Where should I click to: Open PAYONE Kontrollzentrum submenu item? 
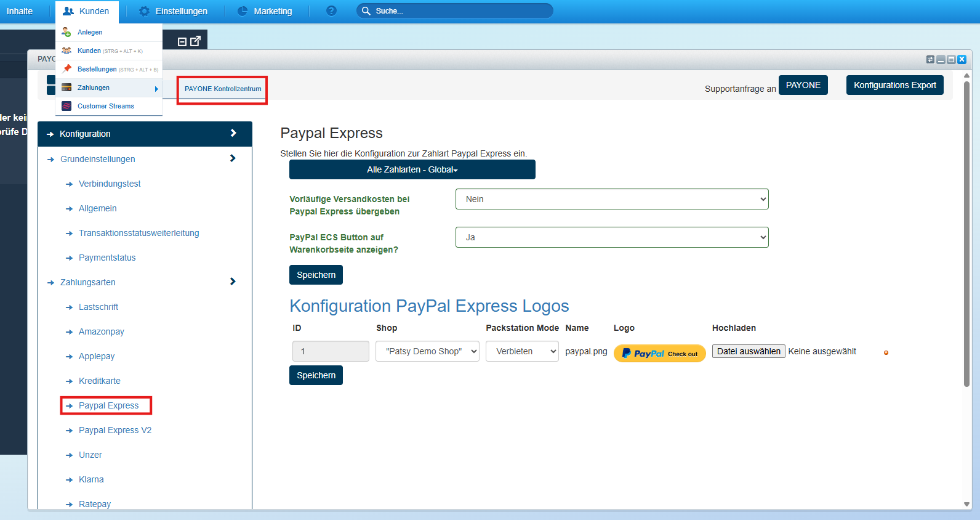coord(222,90)
